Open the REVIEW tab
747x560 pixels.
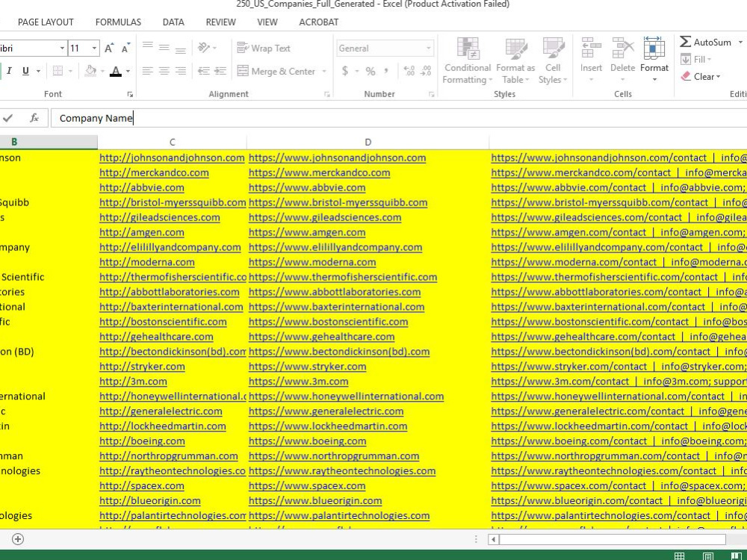tap(220, 22)
